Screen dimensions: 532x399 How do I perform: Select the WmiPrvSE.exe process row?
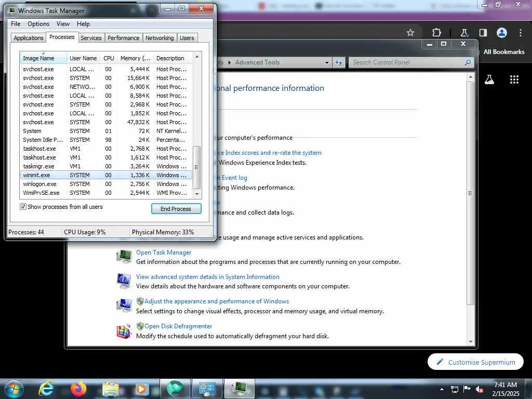click(105, 193)
